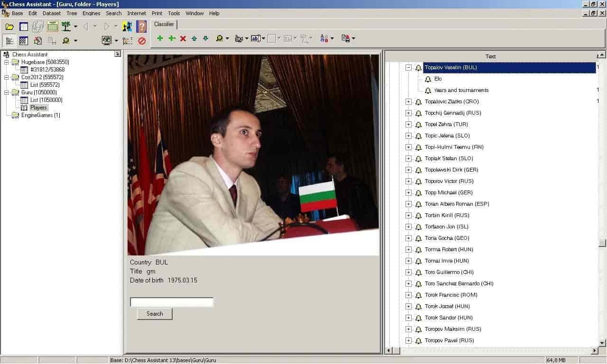Click the player search text field
Screen dimensions: 607x364
pyautogui.click(x=172, y=302)
